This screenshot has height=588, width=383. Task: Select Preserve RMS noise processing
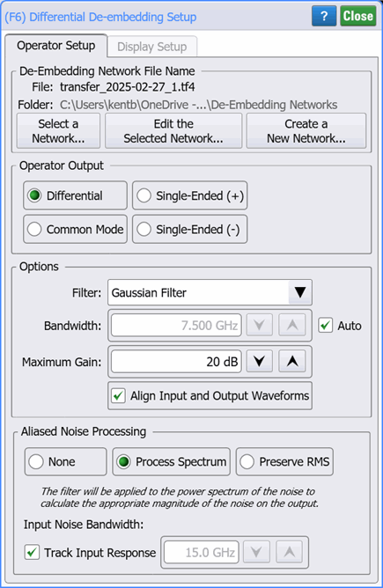coord(284,461)
